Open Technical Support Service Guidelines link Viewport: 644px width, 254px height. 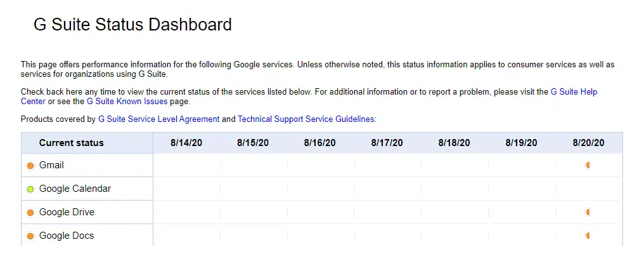point(306,119)
